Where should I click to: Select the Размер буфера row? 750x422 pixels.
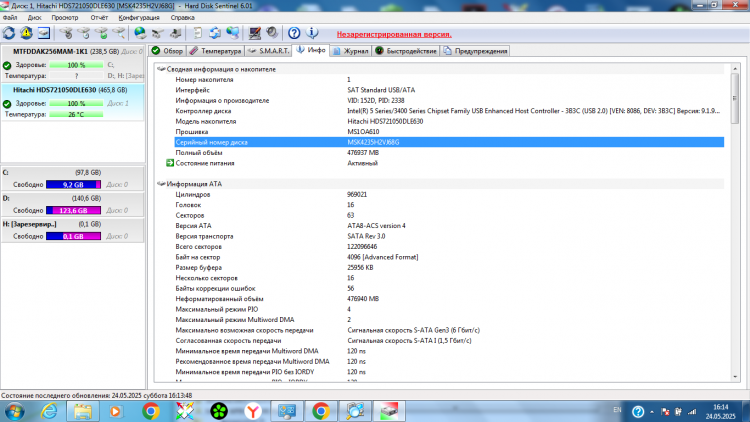click(449, 267)
